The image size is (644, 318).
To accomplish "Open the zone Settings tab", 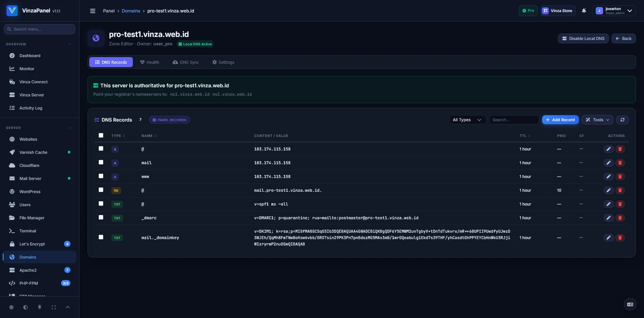I will (x=223, y=62).
